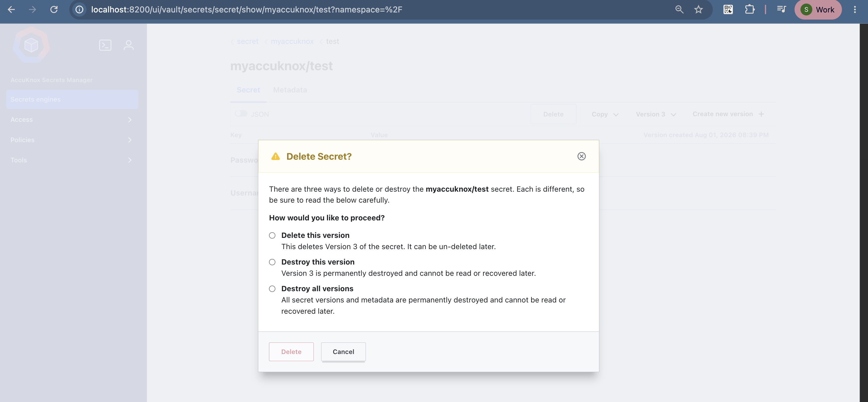
Task: Expand the Policies sidebar section
Action: coord(72,140)
